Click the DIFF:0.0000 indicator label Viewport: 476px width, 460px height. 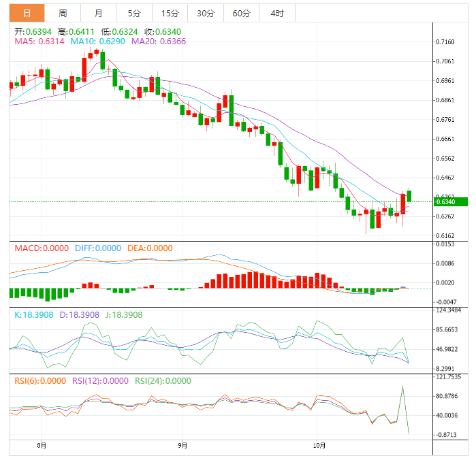(98, 248)
